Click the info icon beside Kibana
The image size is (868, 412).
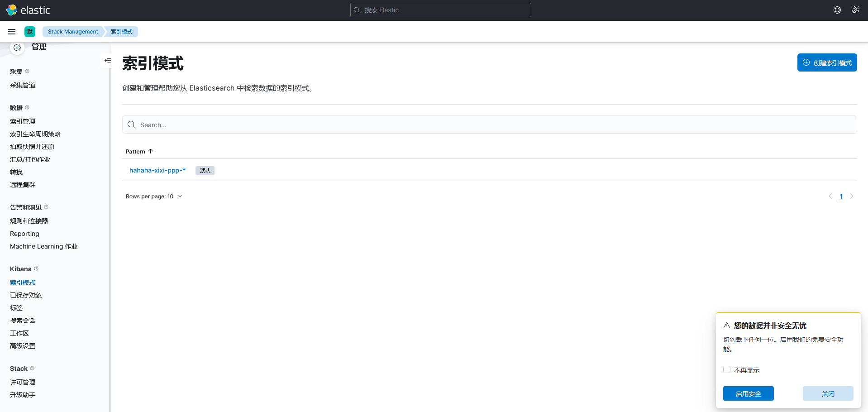coord(36,268)
